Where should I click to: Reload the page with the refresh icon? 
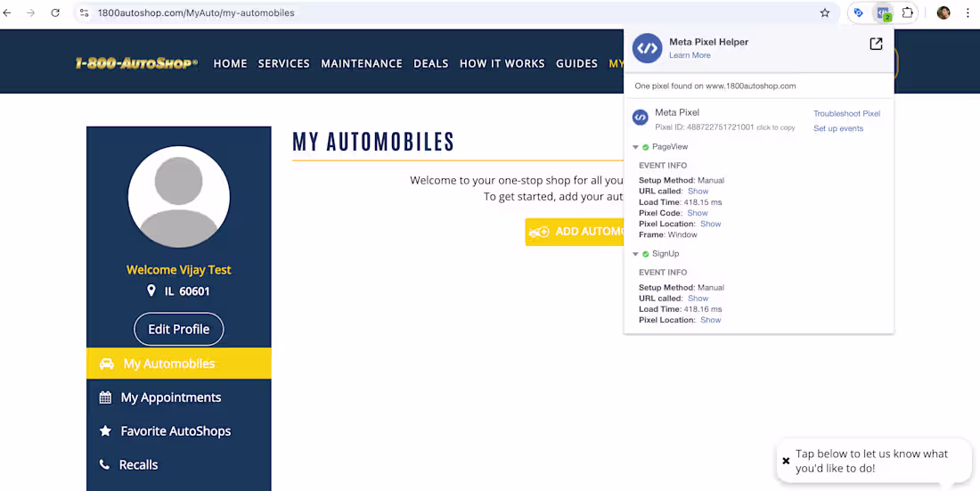55,12
